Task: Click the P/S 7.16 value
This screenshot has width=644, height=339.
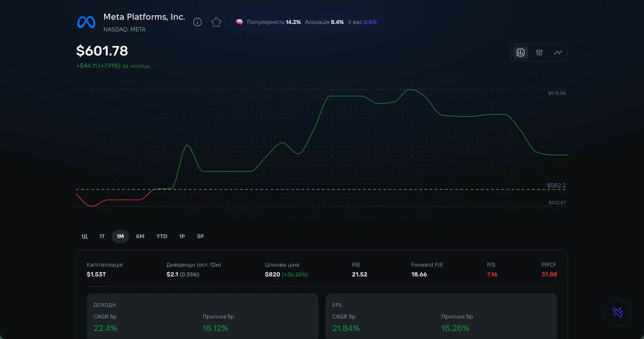Action: pos(492,274)
